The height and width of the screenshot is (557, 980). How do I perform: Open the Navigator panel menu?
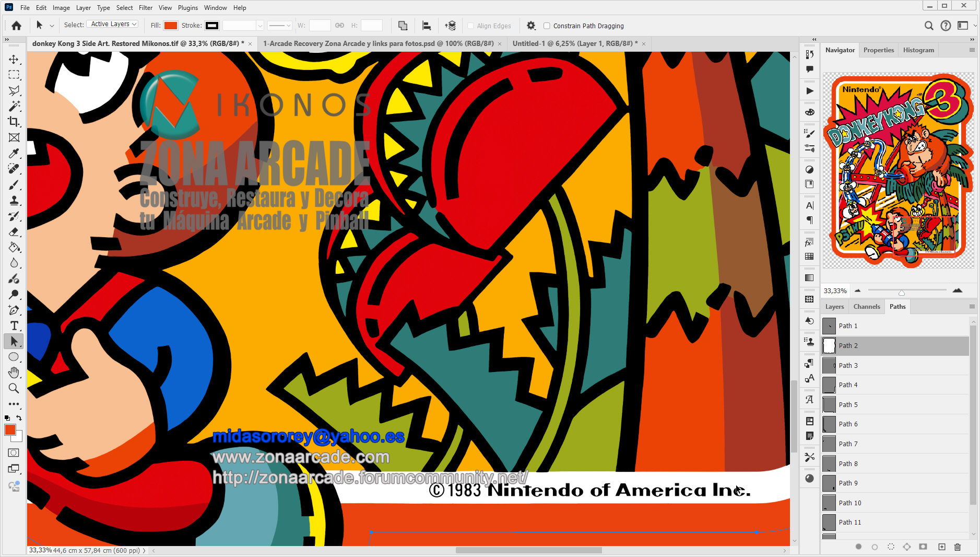[972, 50]
